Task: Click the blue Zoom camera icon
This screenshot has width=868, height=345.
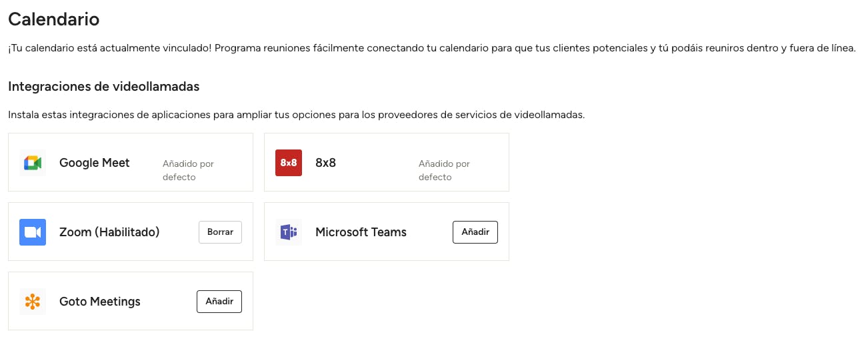Action: (33, 232)
